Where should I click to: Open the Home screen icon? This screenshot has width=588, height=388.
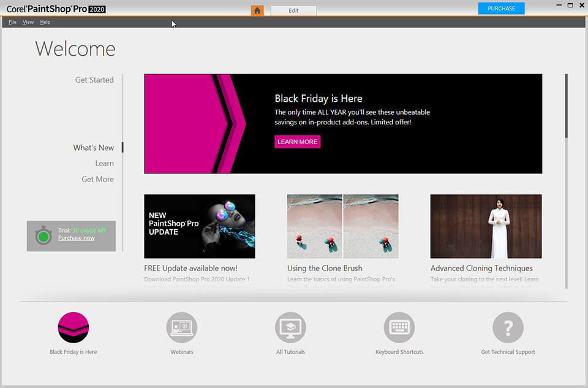pos(257,10)
